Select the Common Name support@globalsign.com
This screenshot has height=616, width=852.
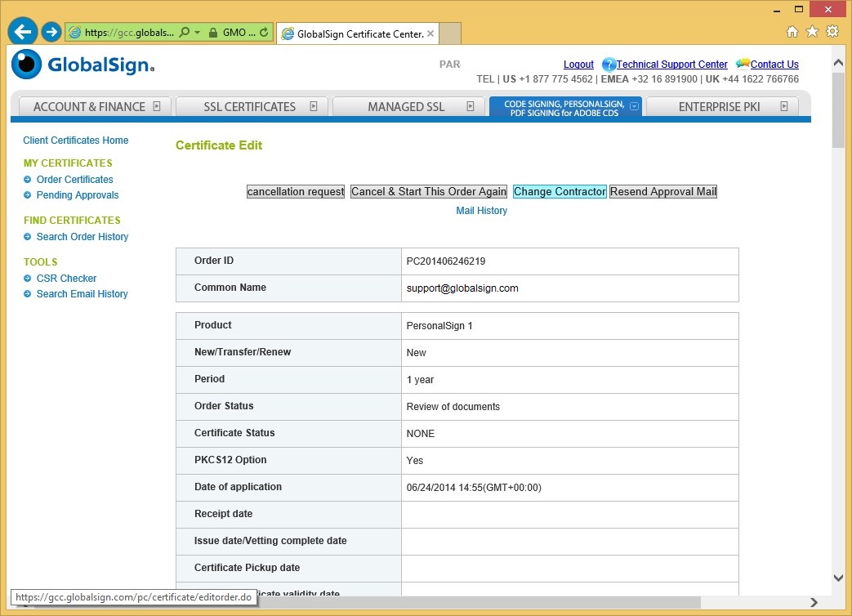point(462,288)
